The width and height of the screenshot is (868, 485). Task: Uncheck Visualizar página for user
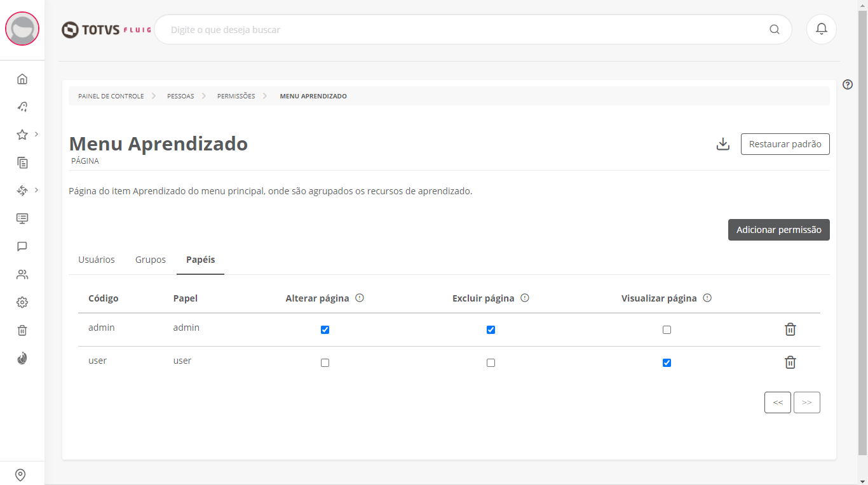[x=667, y=363]
